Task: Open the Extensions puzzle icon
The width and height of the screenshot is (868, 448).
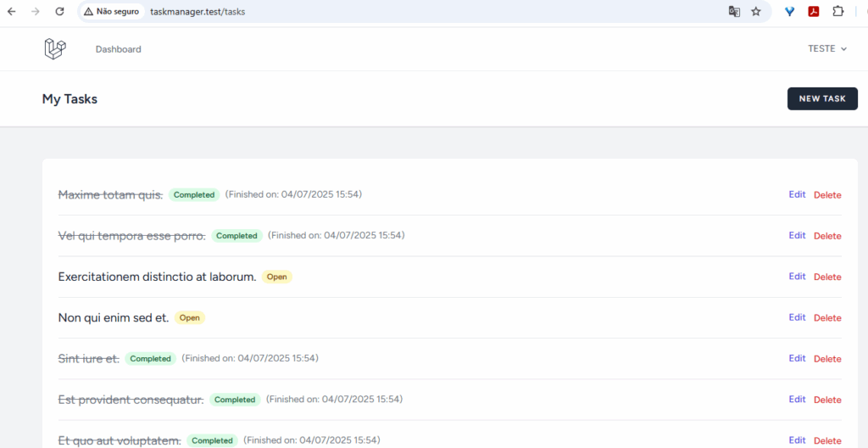Action: 838,12
